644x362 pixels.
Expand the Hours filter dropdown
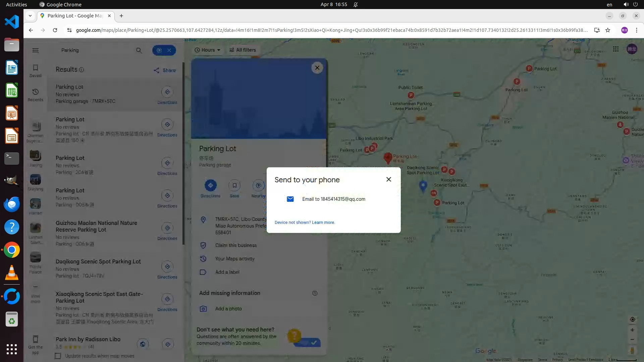(208, 50)
